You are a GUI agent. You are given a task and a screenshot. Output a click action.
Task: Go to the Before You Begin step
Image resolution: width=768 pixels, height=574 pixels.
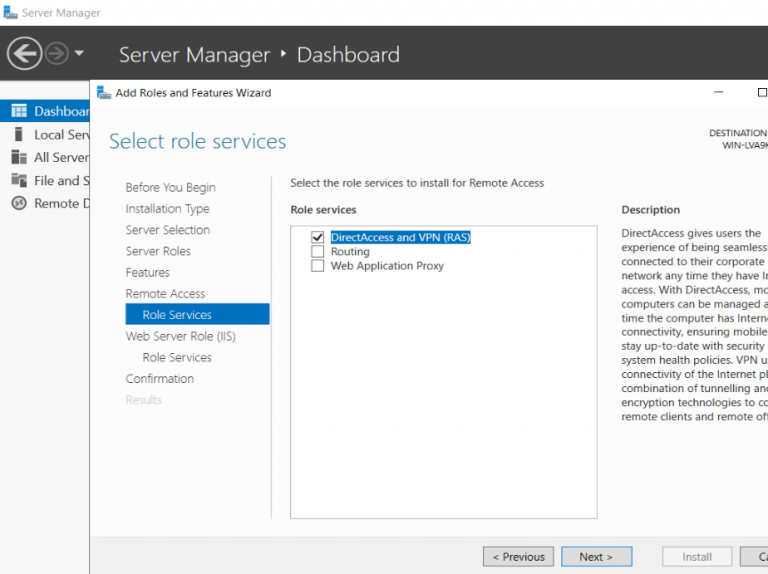(170, 188)
